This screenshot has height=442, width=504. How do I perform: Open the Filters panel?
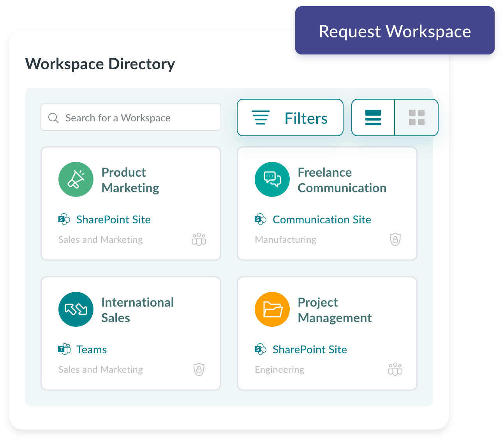[290, 118]
